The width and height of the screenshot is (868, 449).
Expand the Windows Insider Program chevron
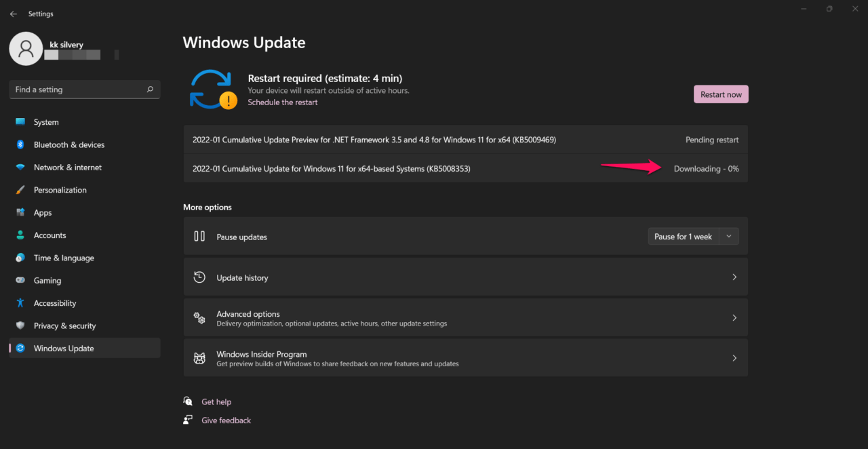(734, 358)
